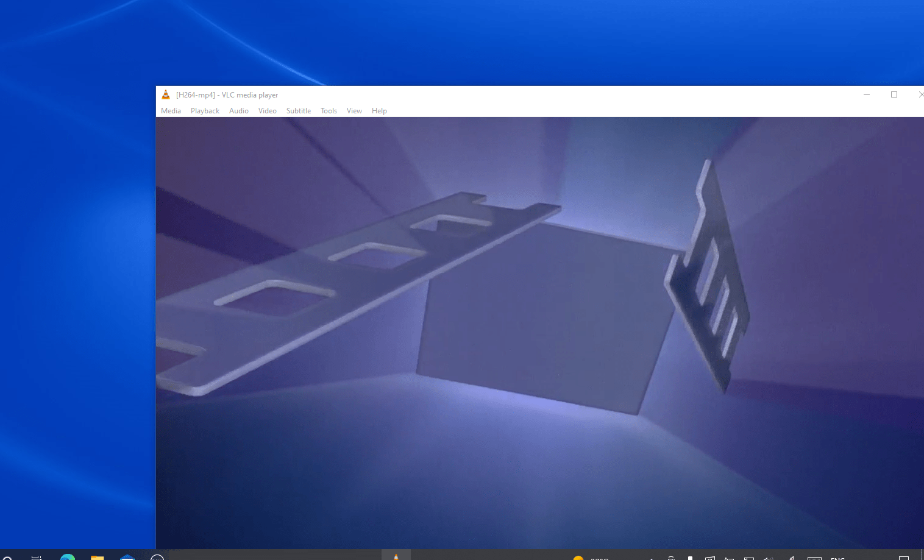Viewport: 924px width, 560px height.
Task: Open the Audio menu
Action: 238,110
